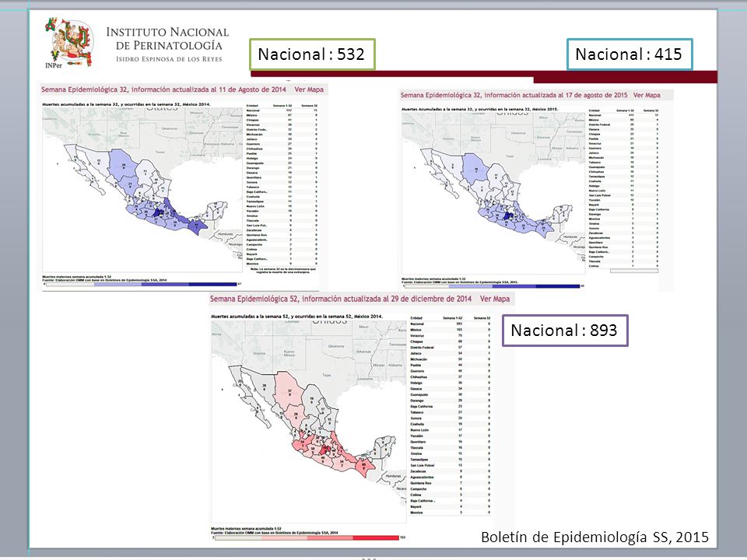The width and height of the screenshot is (747, 560).
Task: Select 'Zacatecas' row in 2014 week 32 table
Action: coord(282,230)
